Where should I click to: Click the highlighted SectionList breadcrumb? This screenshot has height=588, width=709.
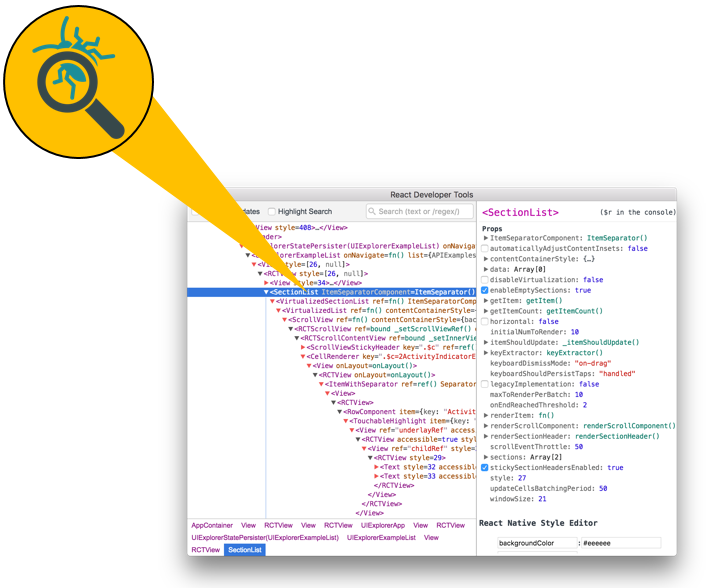(245, 550)
